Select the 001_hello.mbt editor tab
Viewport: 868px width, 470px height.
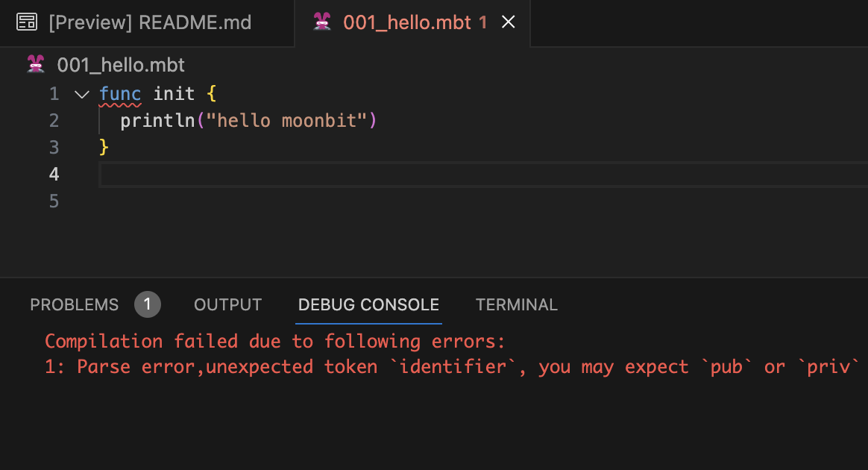point(406,22)
